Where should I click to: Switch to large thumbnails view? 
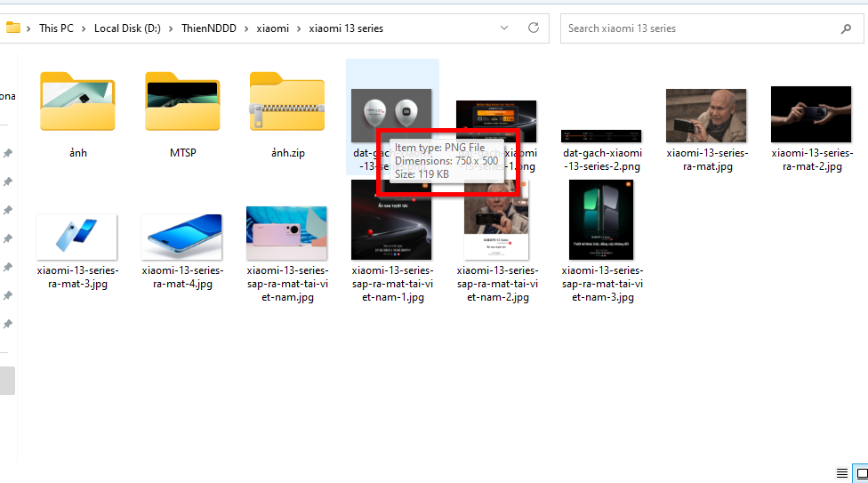click(x=862, y=473)
